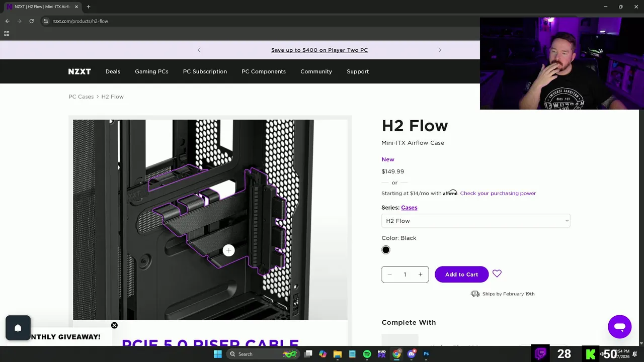Go to PC Cases breadcrumb
The image size is (644, 362).
click(81, 97)
